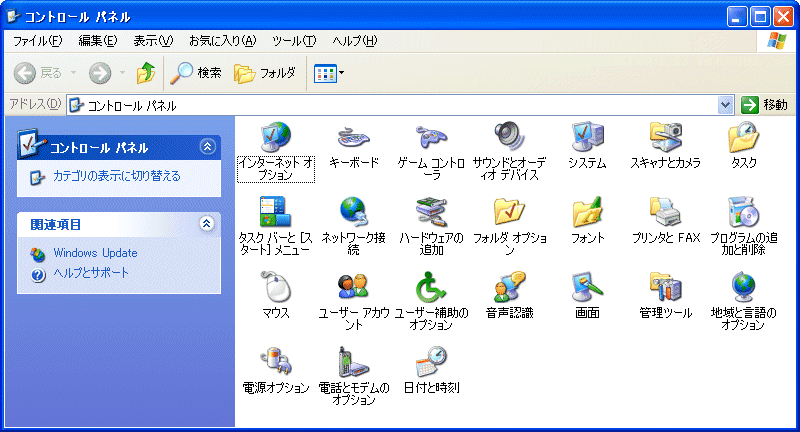The width and height of the screenshot is (800, 432).
Task: Open the forward button history dropdown arrow
Action: (122, 73)
